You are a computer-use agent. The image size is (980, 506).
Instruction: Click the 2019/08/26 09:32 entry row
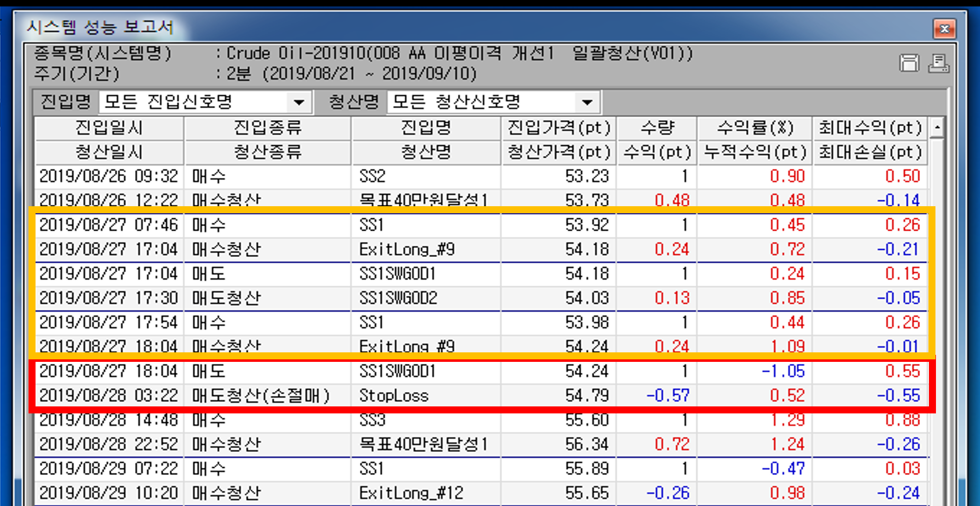point(109,176)
